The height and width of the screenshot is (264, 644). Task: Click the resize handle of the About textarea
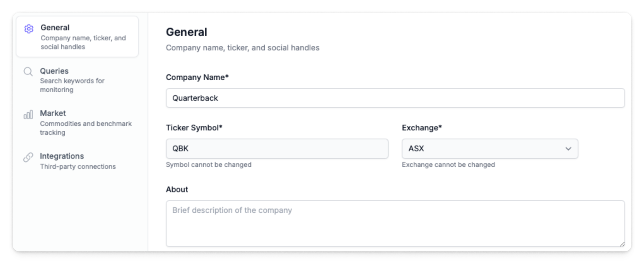622,244
